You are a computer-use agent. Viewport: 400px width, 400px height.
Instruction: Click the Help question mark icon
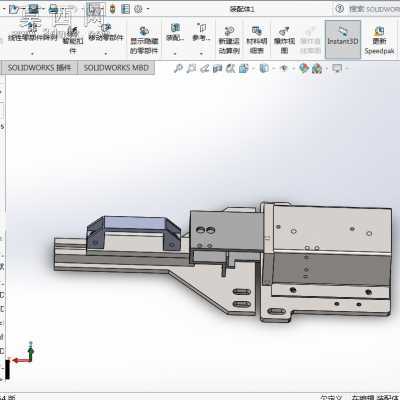point(339,9)
